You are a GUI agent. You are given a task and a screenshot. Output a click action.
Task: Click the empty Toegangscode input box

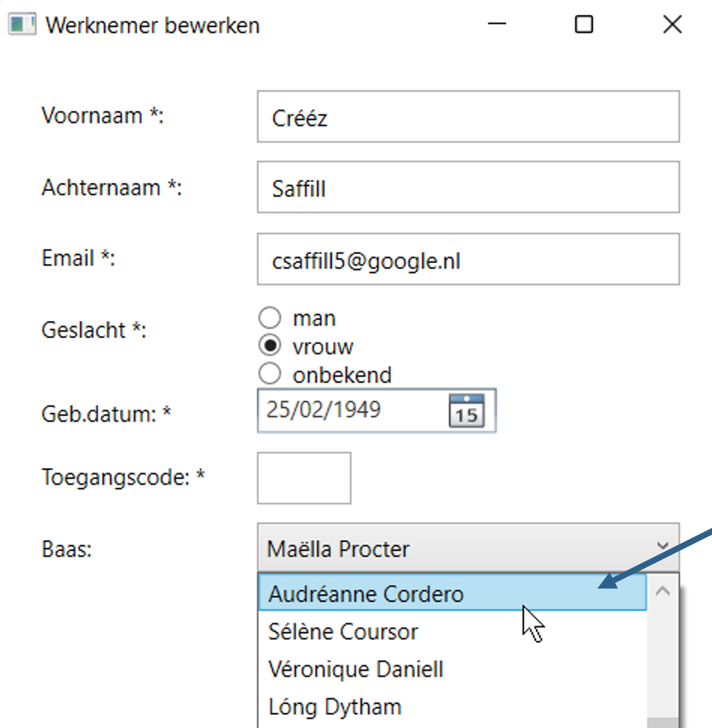point(304,478)
